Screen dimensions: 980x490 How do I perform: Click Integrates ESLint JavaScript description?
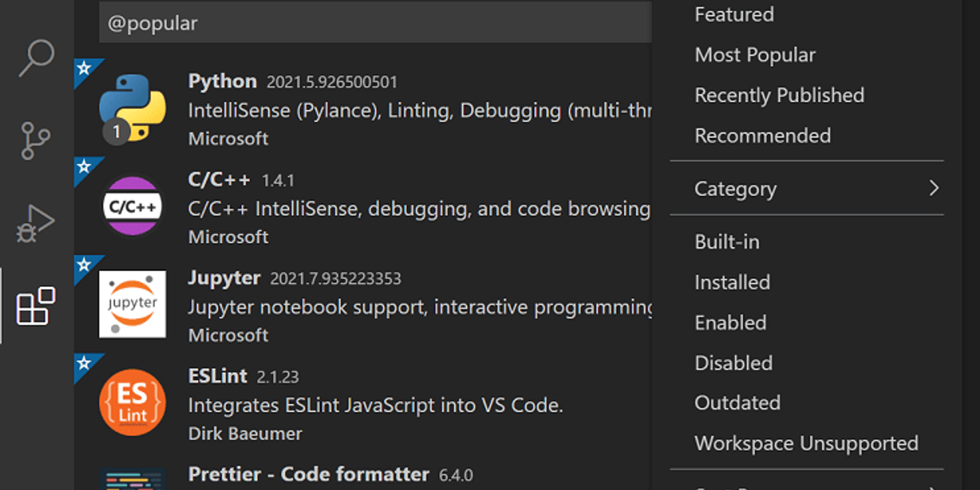(376, 406)
